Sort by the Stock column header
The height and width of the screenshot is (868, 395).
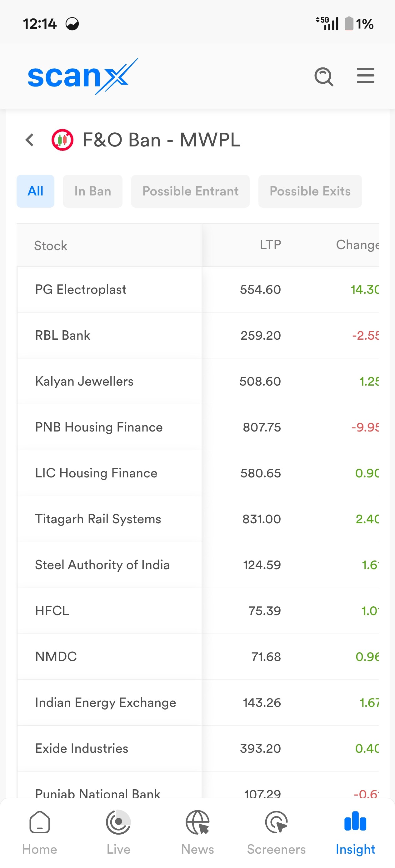51,246
